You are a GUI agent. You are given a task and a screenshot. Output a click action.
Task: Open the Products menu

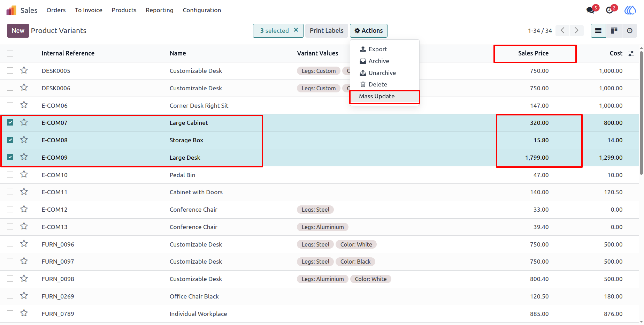point(124,10)
